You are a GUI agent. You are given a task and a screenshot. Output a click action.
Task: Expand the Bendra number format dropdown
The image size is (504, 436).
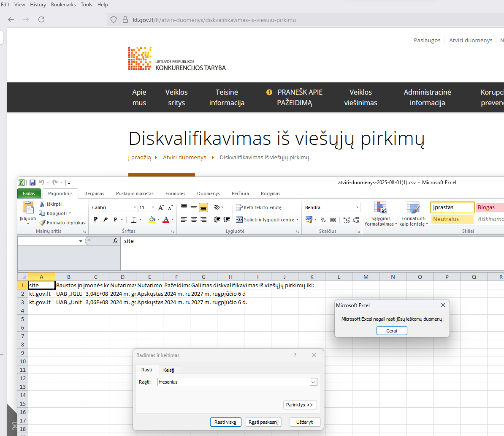(357, 207)
